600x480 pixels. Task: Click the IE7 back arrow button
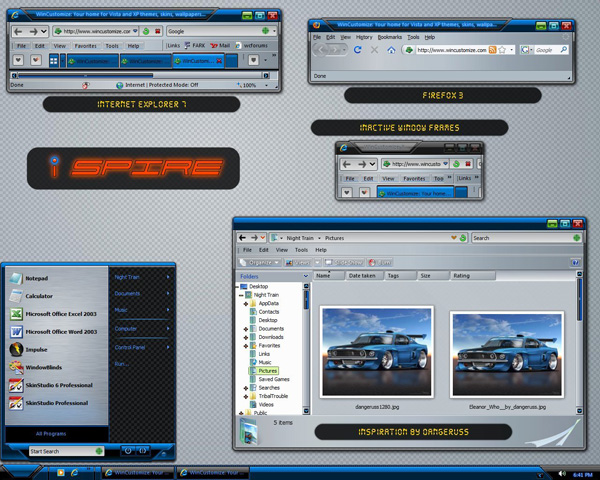coord(18,31)
